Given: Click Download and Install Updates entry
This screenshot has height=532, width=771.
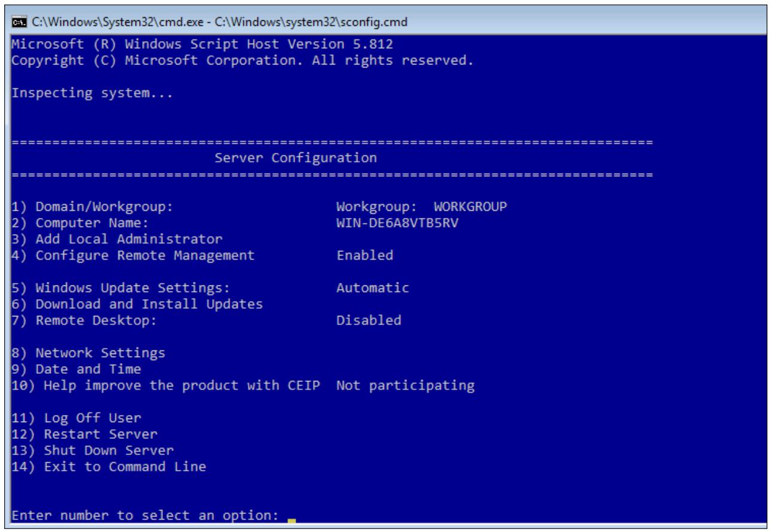Looking at the screenshot, I should coord(137,304).
